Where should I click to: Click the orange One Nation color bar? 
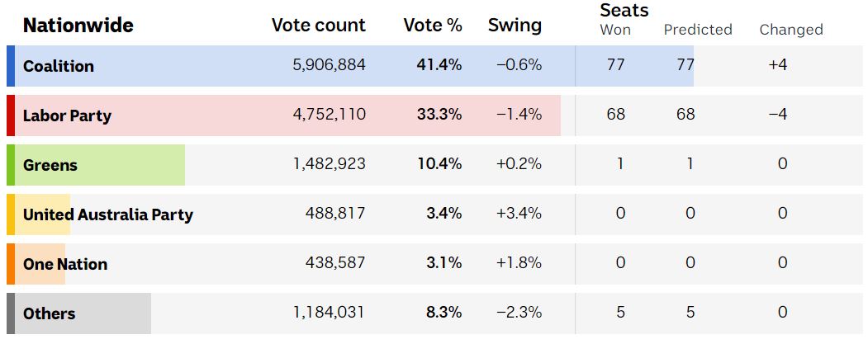point(10,264)
